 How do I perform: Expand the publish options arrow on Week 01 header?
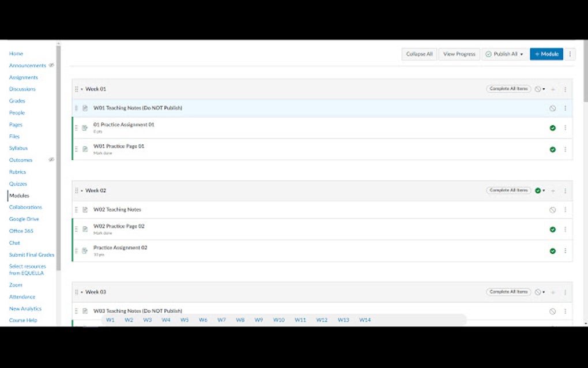pyautogui.click(x=544, y=89)
